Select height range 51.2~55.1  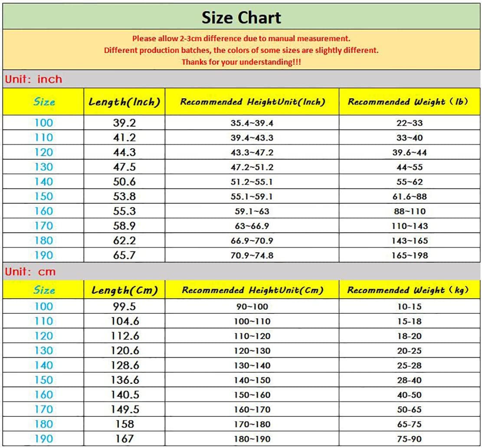tap(252, 182)
